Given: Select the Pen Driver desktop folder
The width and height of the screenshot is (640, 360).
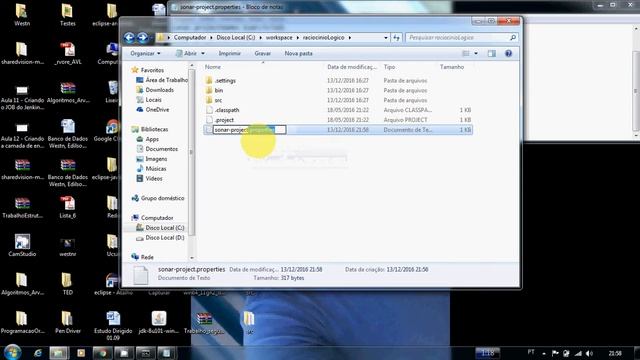Looking at the screenshot, I should coord(67,322).
